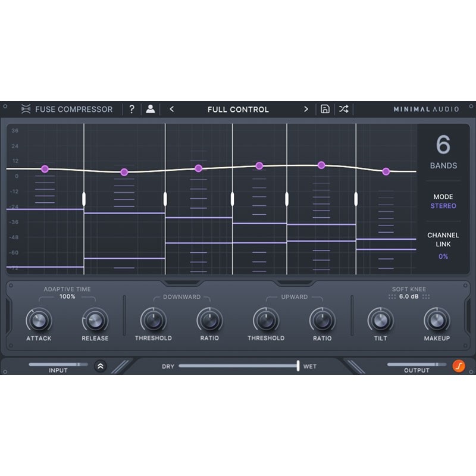The image size is (476, 476).
Task: Click the first band's upper threshold line
Action: (45, 209)
